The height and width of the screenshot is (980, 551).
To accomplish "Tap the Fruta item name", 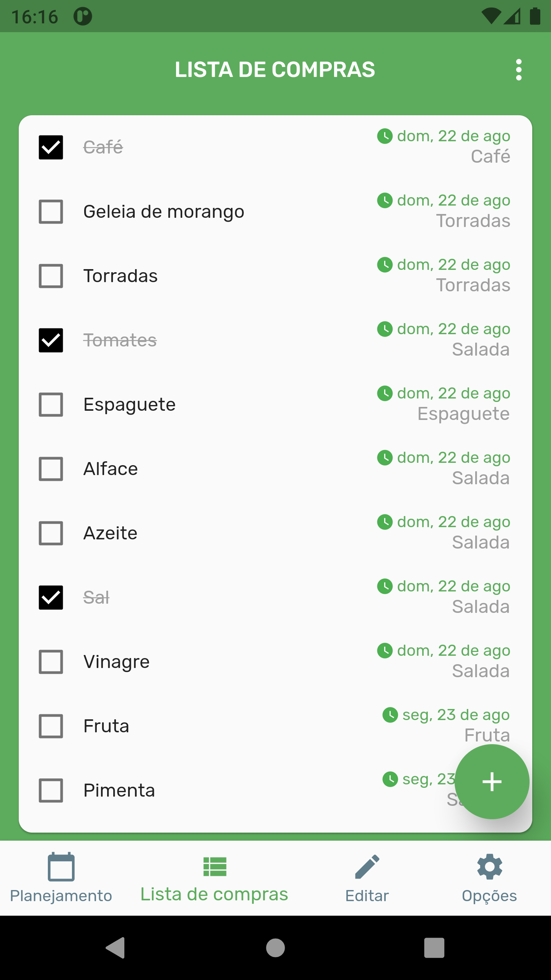I will point(106,726).
